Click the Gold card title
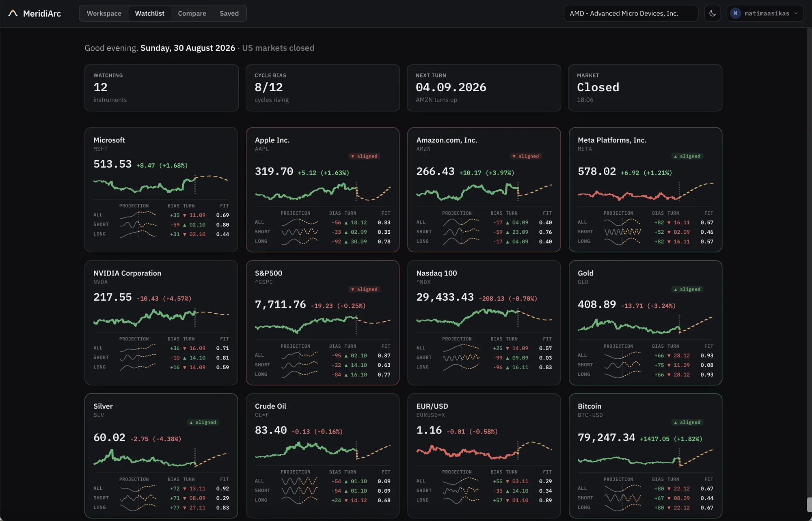The image size is (812, 521). (x=585, y=273)
